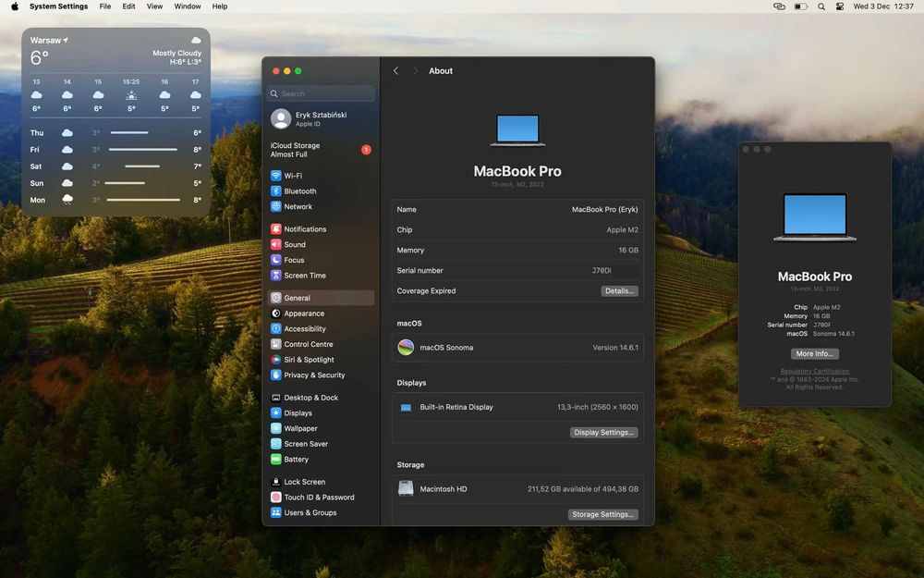The height and width of the screenshot is (578, 924).
Task: Click the Thu forecast row in weather widget
Action: 116,132
